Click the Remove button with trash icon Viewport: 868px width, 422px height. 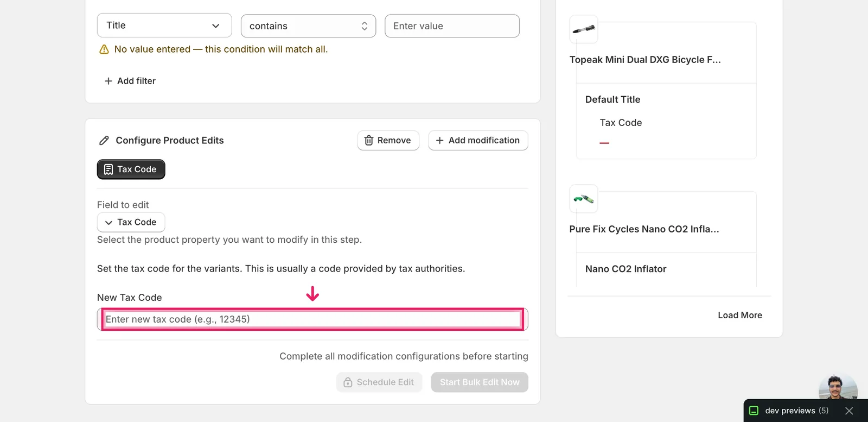pyautogui.click(x=388, y=141)
